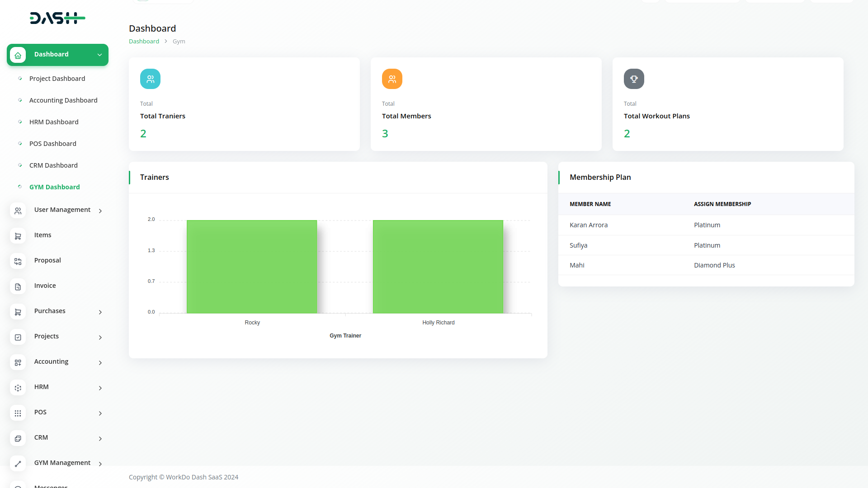Expand the Purchases submenu arrow

[100, 312]
